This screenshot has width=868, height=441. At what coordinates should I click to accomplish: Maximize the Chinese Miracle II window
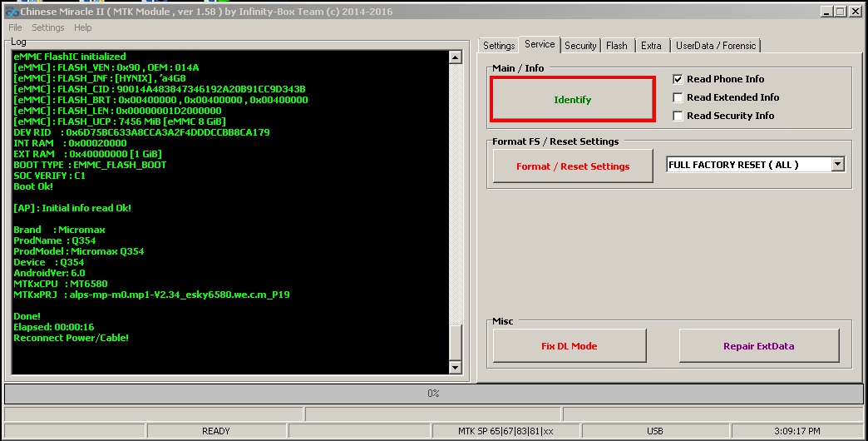coord(840,11)
